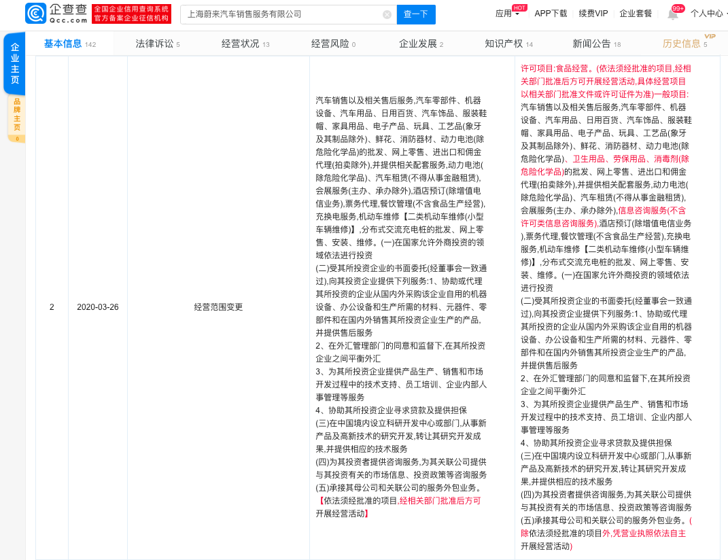Viewport: 728px width, 560px height.
Task: Click the 99+ notification badge
Action: pyautogui.click(x=678, y=7)
